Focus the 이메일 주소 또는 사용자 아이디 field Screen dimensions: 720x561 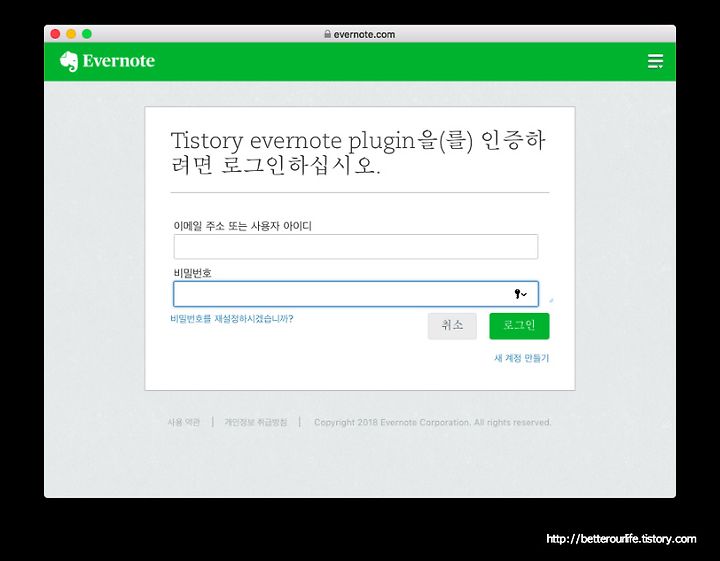pos(356,247)
